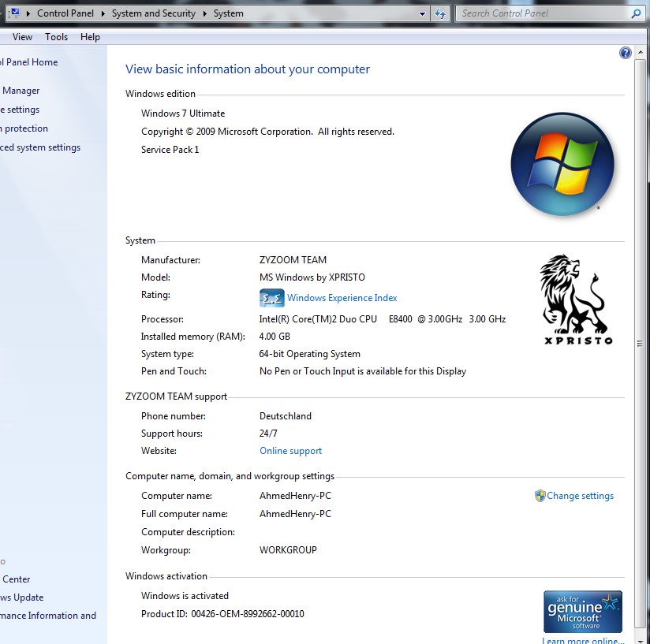Screen dimensions: 650x644
Task: Click the Microsoft copyright notice text
Action: click(267, 132)
